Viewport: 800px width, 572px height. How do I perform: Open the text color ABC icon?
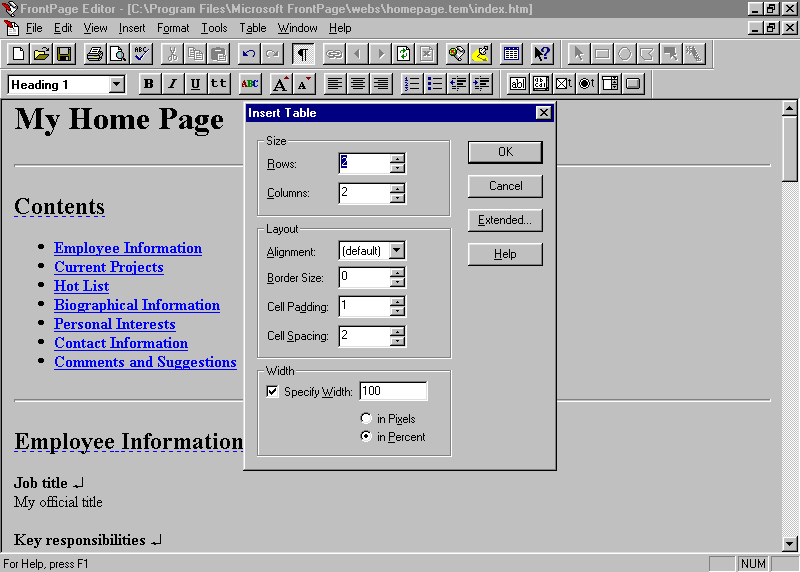(249, 84)
